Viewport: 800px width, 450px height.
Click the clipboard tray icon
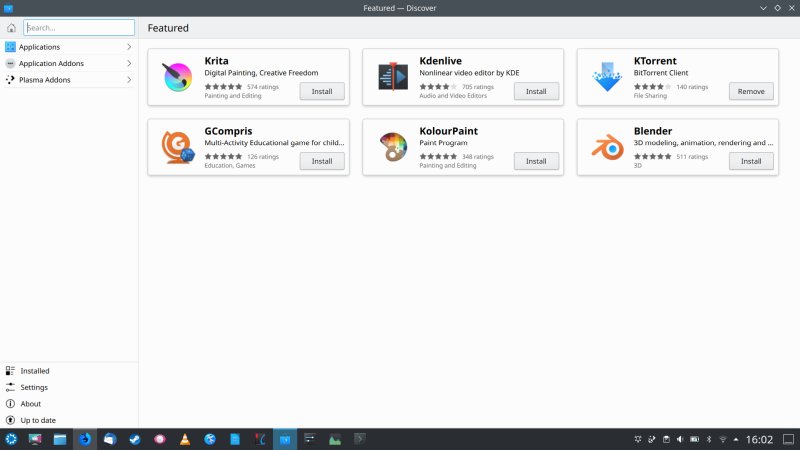pos(666,439)
